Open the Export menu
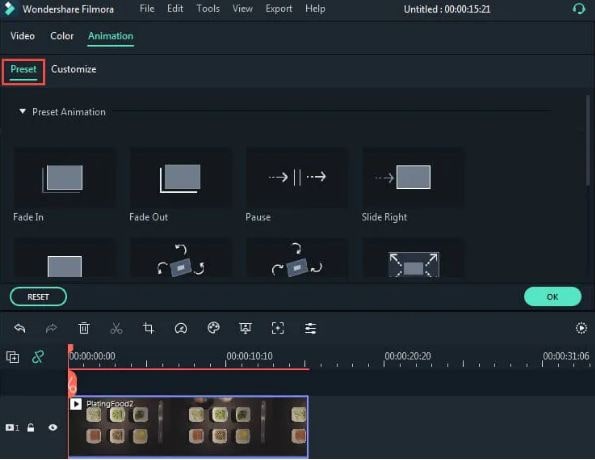 [279, 9]
